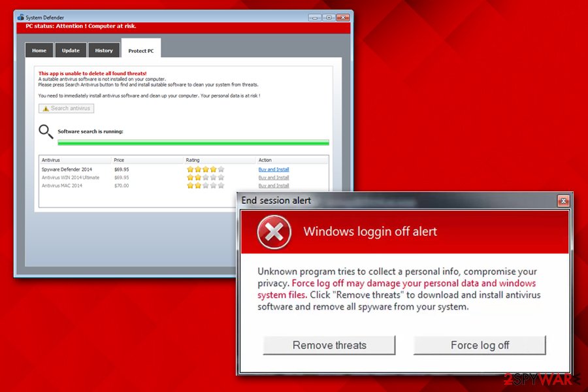This screenshot has width=588, height=392.
Task: Minimize the System Defender window
Action: point(315,18)
